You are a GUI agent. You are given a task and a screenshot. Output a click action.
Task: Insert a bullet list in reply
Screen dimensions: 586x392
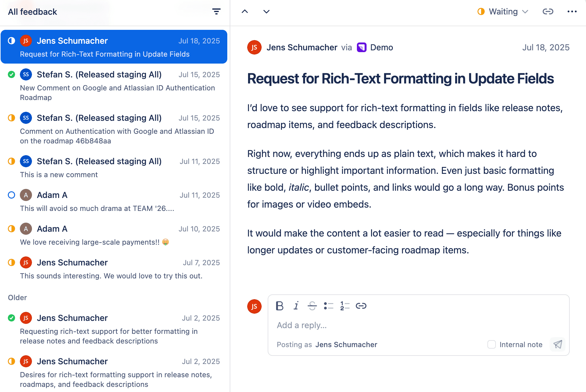click(x=328, y=306)
